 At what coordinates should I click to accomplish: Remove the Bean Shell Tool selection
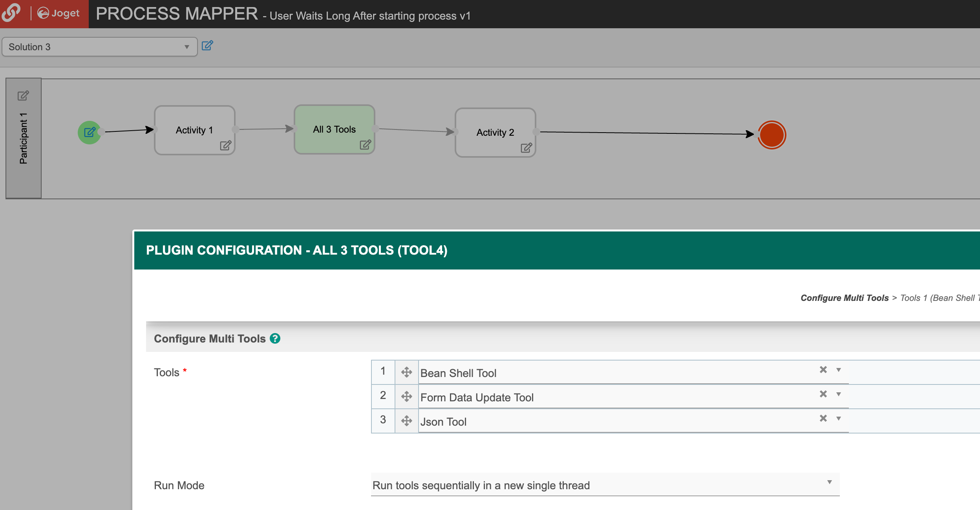[823, 370]
